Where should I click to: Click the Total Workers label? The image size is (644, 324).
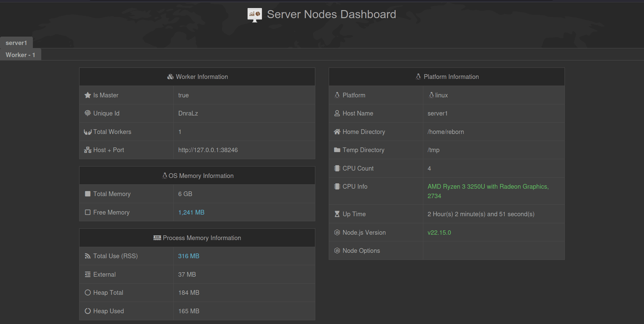[x=112, y=132]
